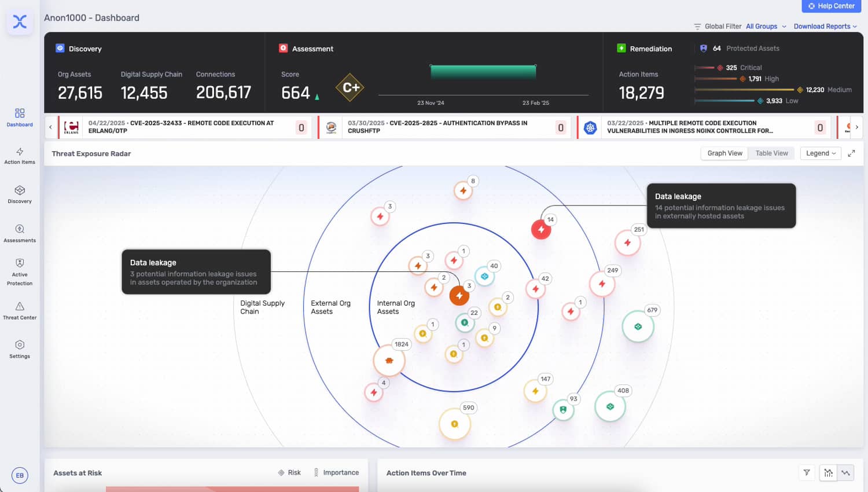Open the Help Center button
Screen dimensions: 868x492
(x=831, y=6)
